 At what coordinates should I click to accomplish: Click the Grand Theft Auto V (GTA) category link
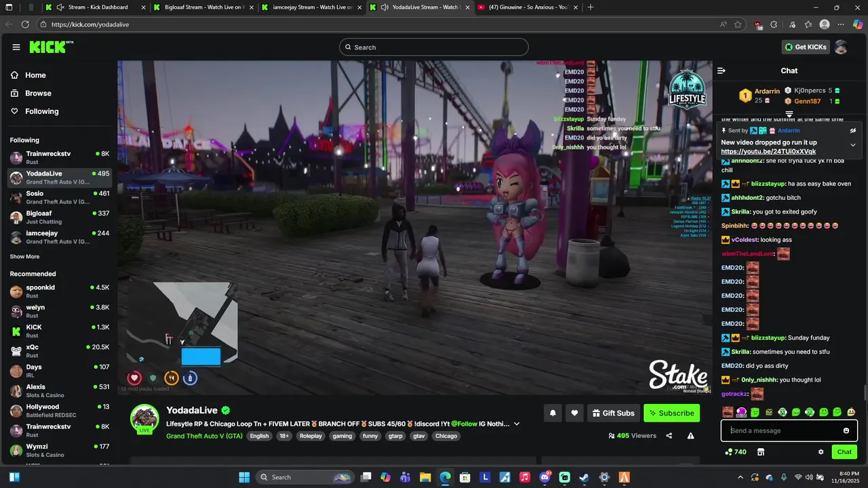coord(204,436)
